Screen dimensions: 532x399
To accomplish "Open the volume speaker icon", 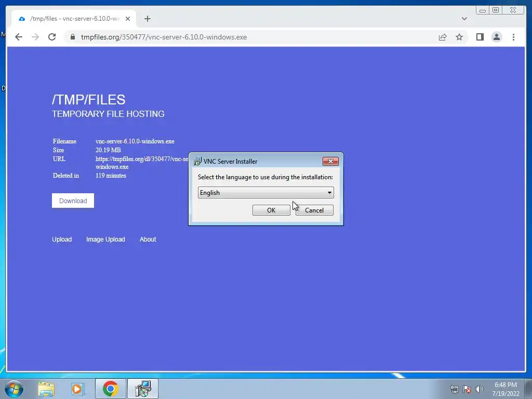I will coord(480,389).
